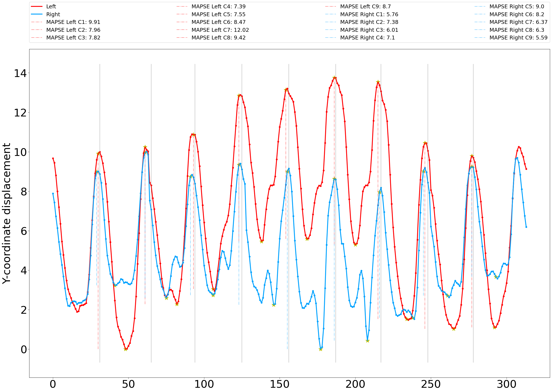Click the y-axis tick label '8'
This screenshot has width=552, height=392.
[x=24, y=192]
